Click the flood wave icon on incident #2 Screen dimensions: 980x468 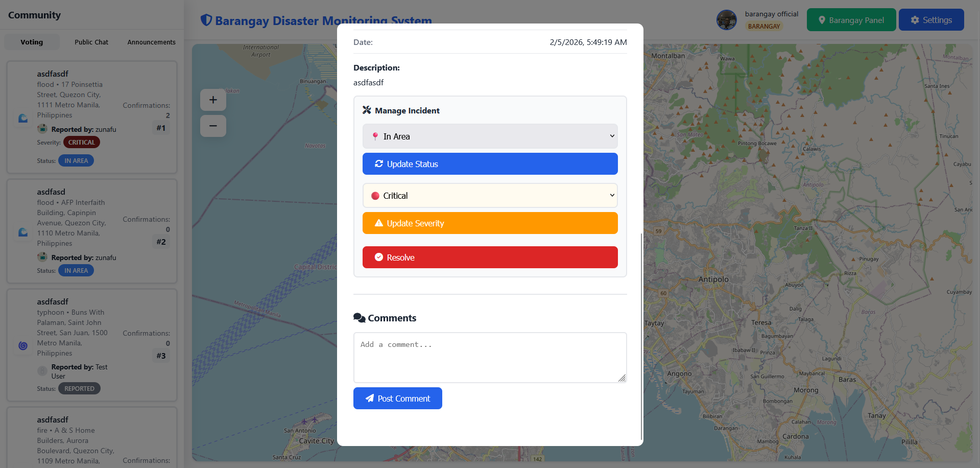click(23, 232)
